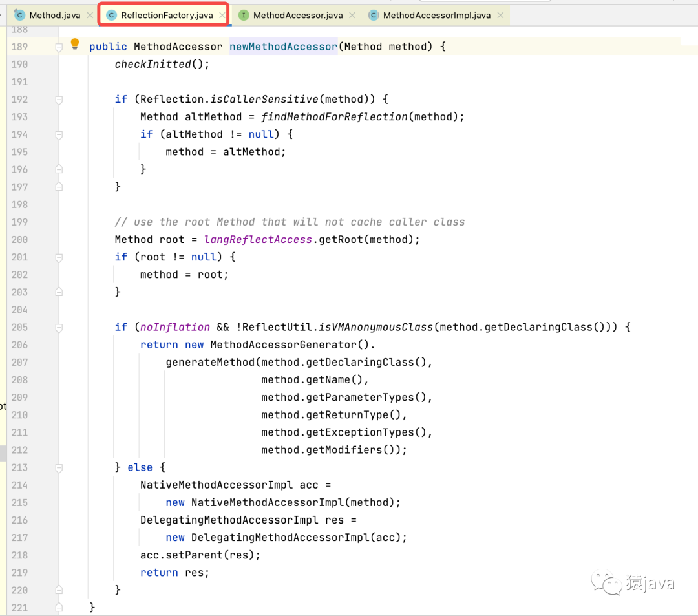Switch to the ReflectionFactory.java tab

(167, 15)
